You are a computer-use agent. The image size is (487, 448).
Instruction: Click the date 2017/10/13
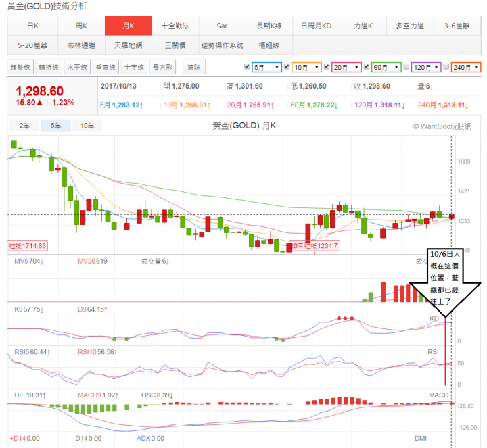pyautogui.click(x=118, y=86)
